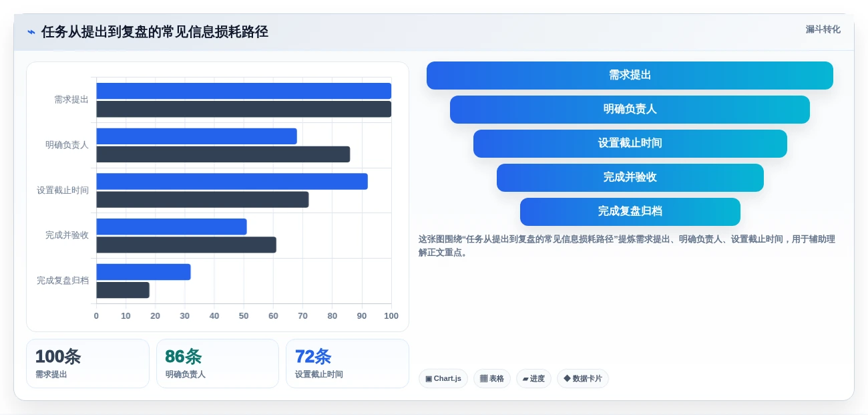Click the dark bar for 完成并验收
Screen dimensions: 868x415
pos(186,245)
